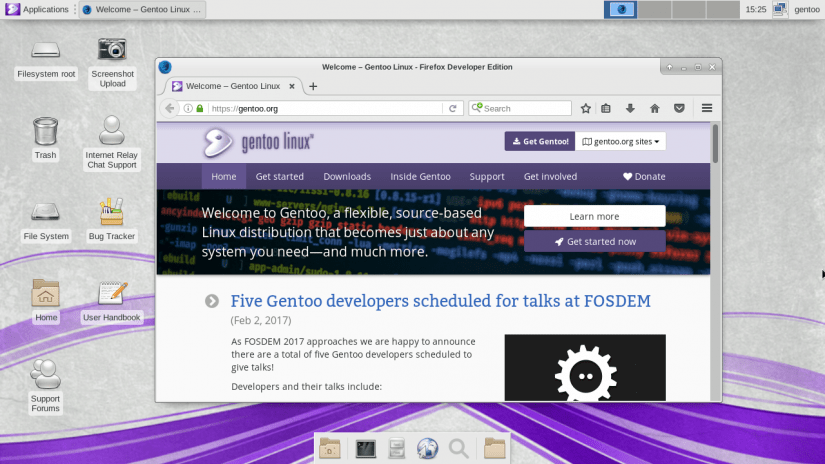The height and width of the screenshot is (464, 825).
Task: Click the page vertical scrollbar
Action: (715, 261)
